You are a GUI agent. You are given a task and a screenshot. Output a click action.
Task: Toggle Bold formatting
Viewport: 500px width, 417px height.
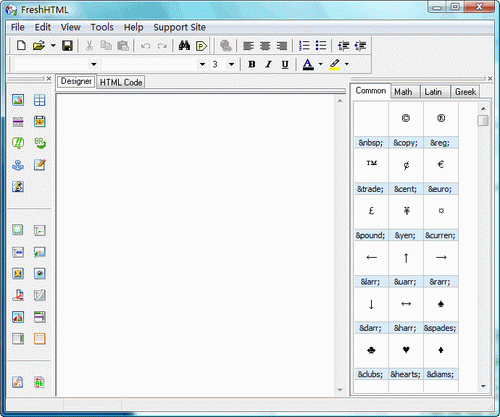click(x=252, y=64)
